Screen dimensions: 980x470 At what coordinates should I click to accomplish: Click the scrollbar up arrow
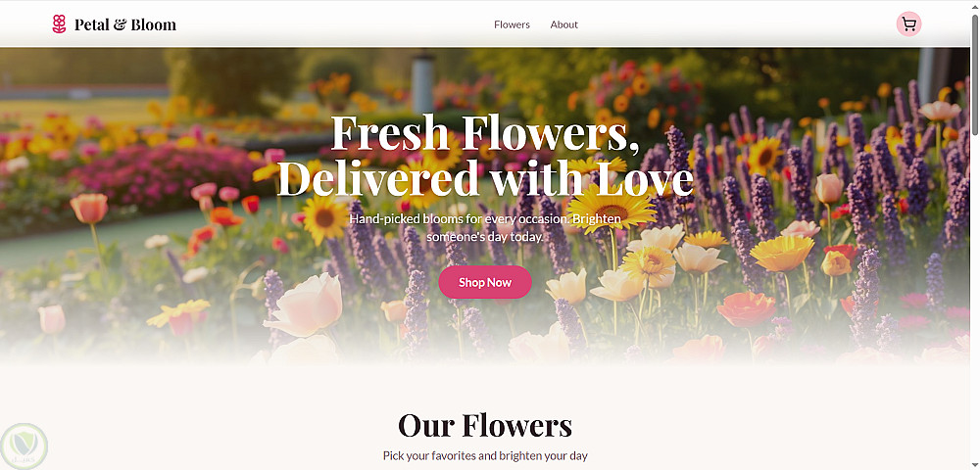974,6
